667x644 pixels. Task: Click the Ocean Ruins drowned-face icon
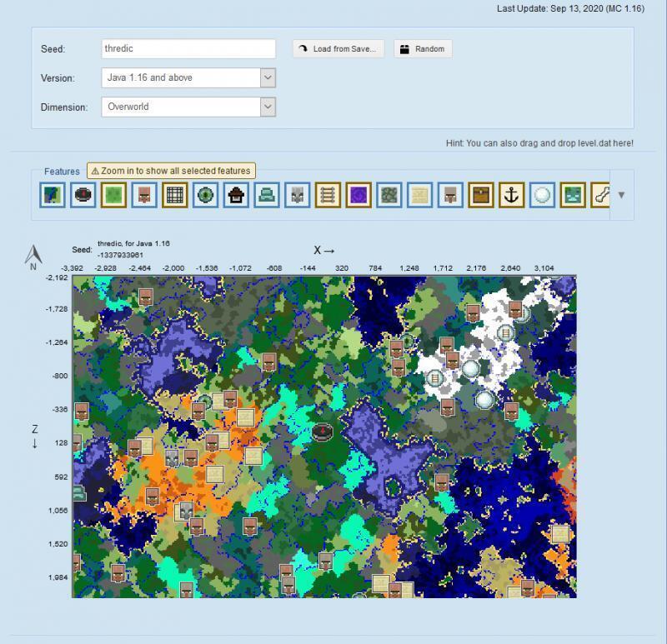click(x=573, y=195)
